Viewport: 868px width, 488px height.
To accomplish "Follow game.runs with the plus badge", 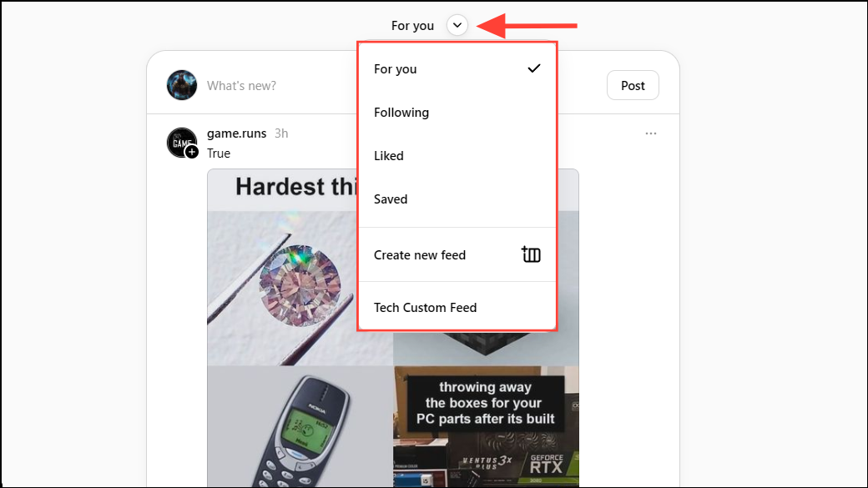I will 191,152.
